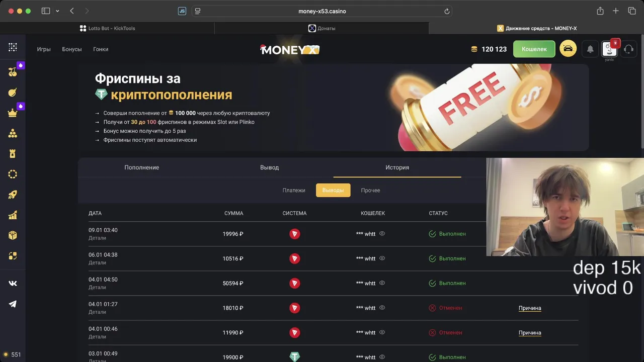
Task: Click the MONEY X logo
Action: point(290,49)
